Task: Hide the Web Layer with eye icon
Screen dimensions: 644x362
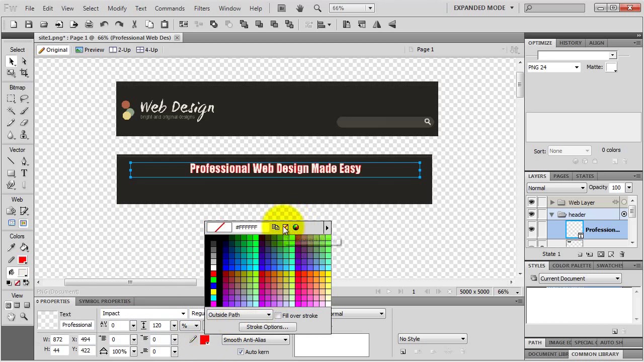Action: (x=531, y=203)
